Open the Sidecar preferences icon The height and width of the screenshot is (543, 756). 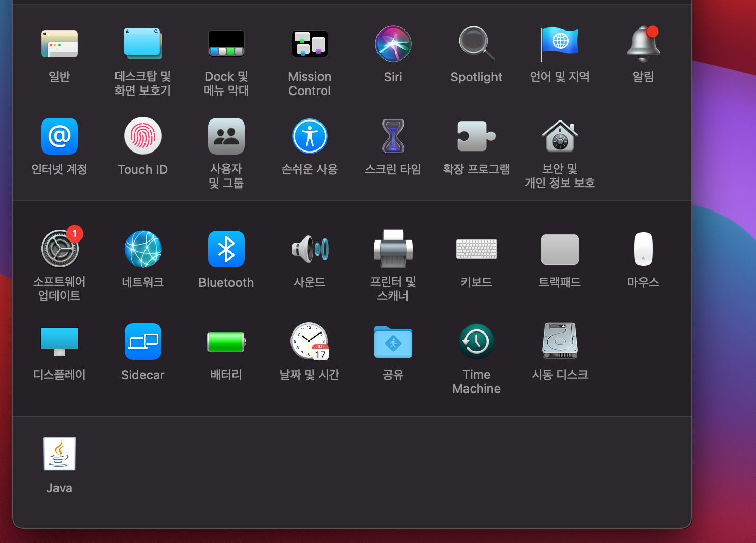143,342
